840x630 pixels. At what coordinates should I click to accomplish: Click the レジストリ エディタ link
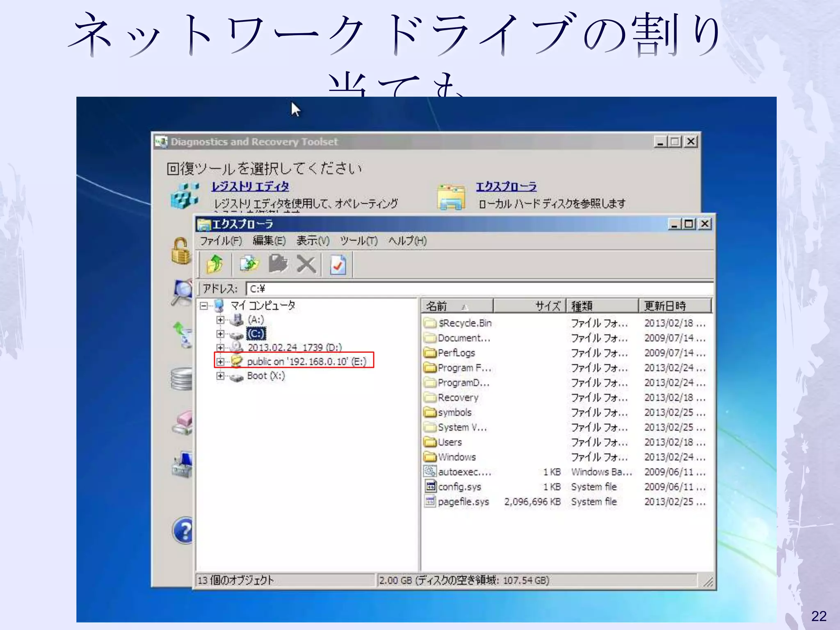pos(250,187)
